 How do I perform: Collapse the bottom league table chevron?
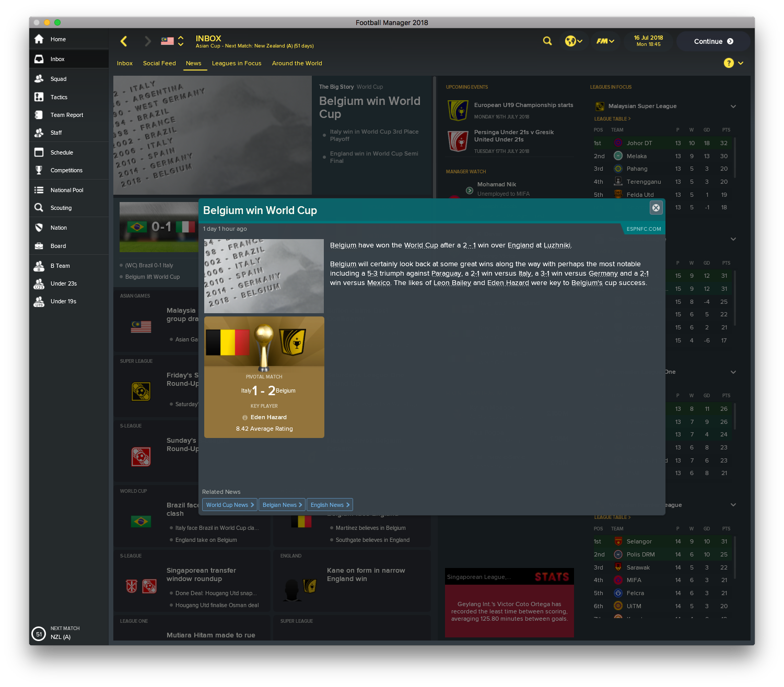(x=733, y=505)
